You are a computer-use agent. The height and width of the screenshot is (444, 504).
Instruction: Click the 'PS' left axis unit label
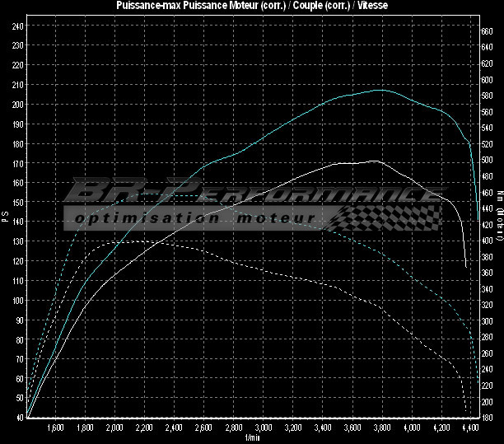(5, 218)
